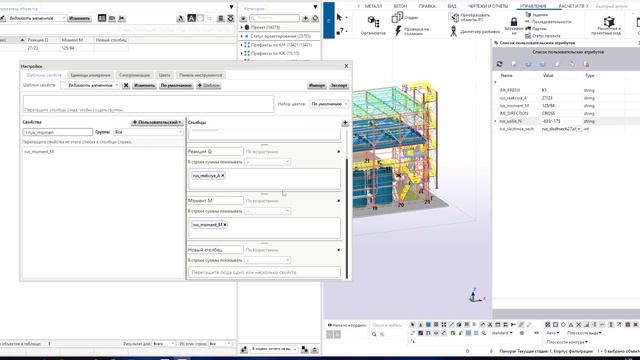
Task: Open the ЧЕРТЕЖИ И ОТЧЕТЫ ribbon tab
Action: point(488,7)
